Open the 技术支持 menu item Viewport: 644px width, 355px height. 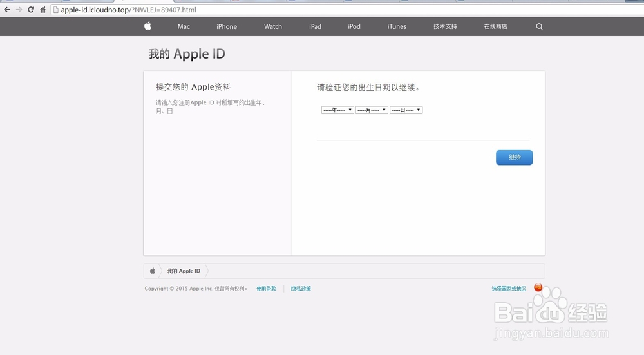point(445,26)
